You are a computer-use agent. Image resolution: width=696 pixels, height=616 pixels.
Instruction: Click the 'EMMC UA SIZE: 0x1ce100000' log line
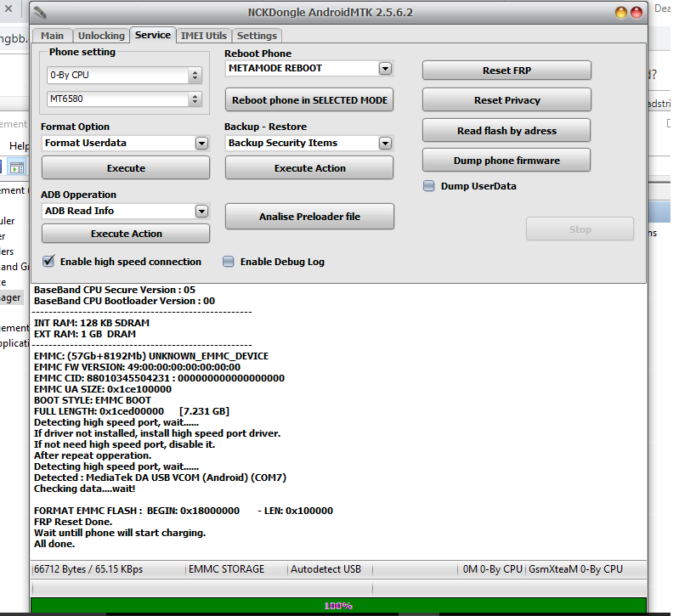[x=103, y=389]
